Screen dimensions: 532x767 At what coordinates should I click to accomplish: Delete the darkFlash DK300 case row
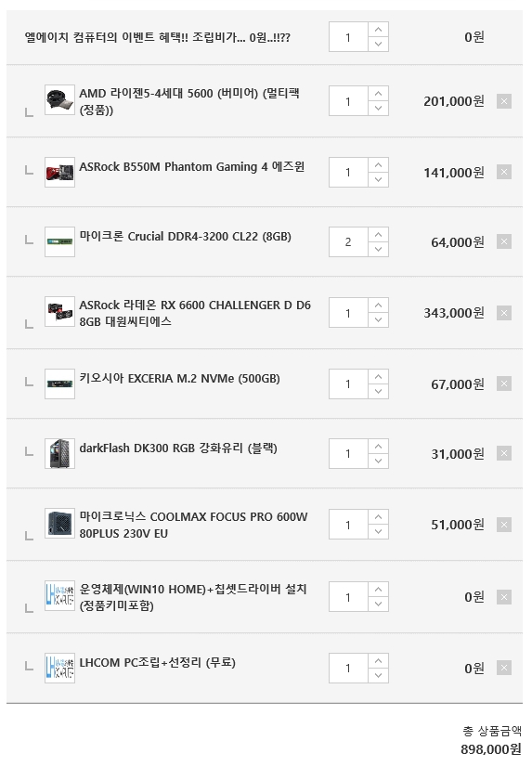tap(503, 453)
